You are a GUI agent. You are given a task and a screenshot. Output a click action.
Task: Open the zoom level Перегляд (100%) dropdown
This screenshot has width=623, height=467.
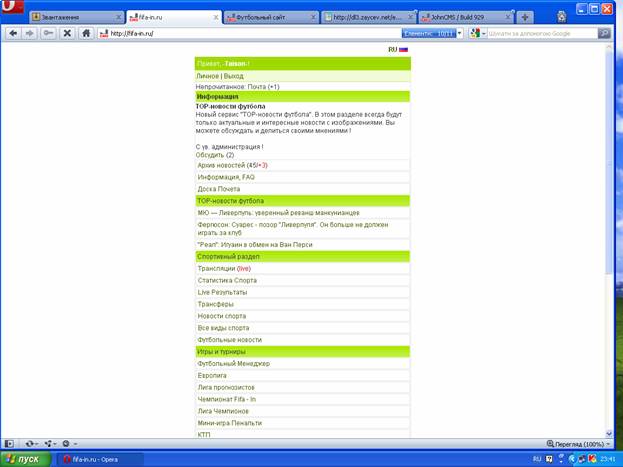(x=579, y=444)
